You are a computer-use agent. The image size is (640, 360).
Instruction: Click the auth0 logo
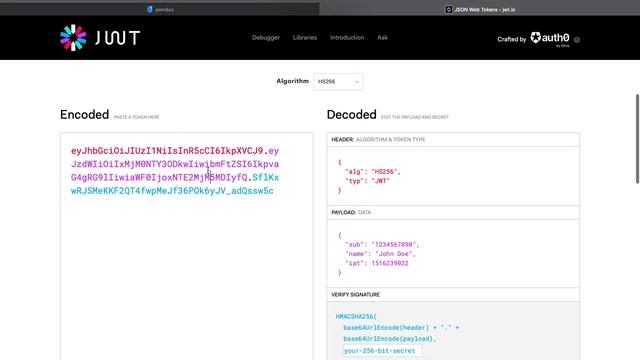[550, 38]
